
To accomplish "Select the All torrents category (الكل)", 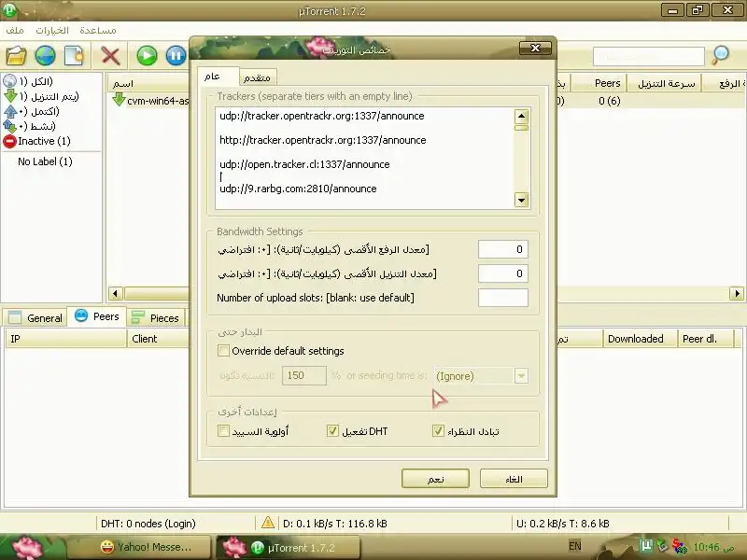I will click(x=29, y=81).
